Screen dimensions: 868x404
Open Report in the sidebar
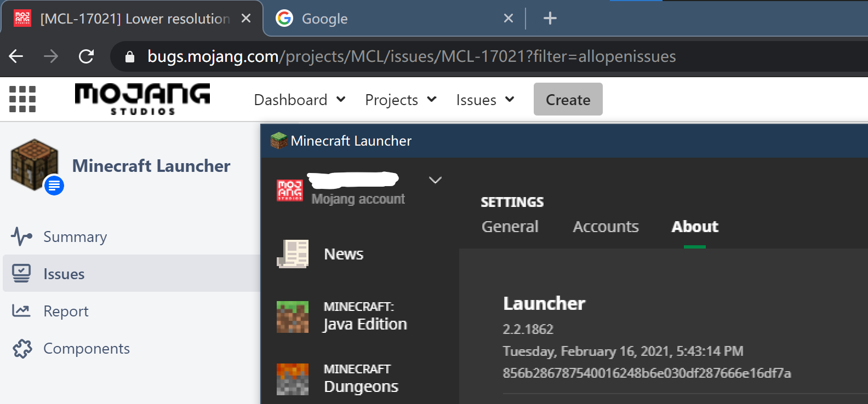66,311
